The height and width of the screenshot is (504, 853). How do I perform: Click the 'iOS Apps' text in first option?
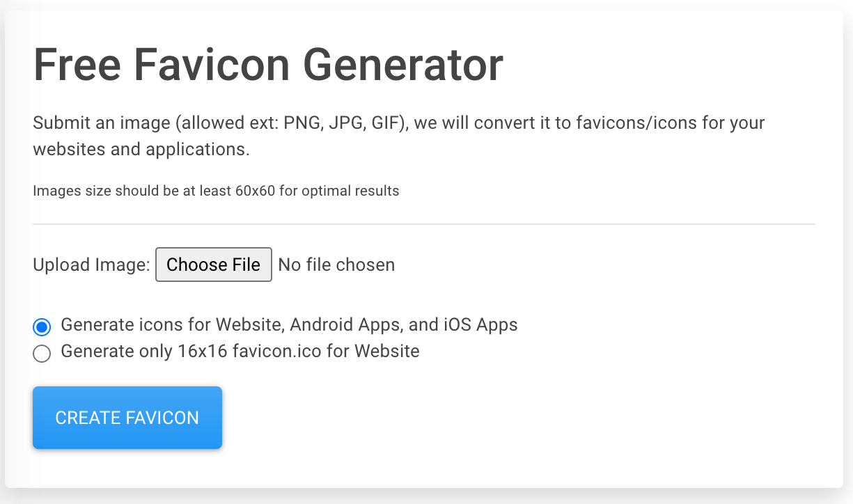point(480,324)
